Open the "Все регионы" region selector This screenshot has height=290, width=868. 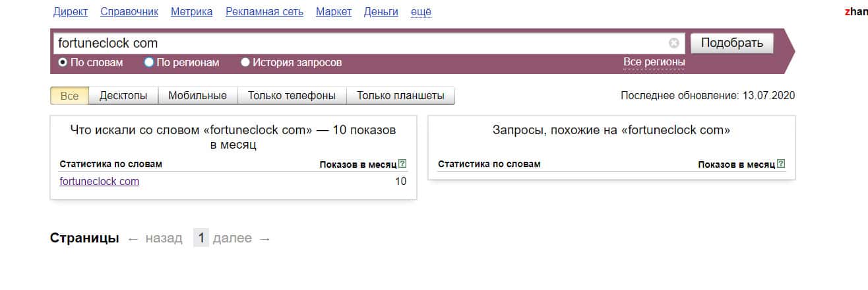pyautogui.click(x=654, y=62)
